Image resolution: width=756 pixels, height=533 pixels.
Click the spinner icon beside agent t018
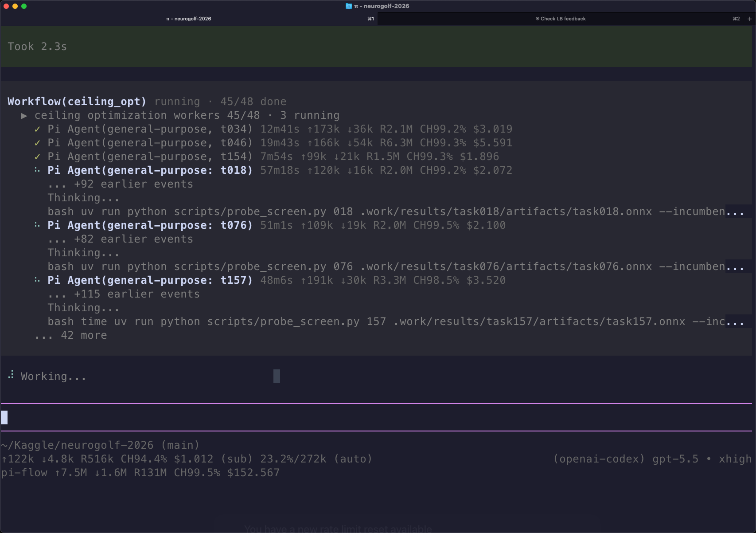38,170
